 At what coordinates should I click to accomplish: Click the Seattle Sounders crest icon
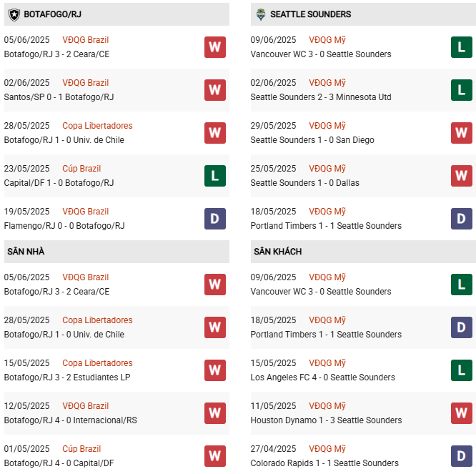pos(260,14)
